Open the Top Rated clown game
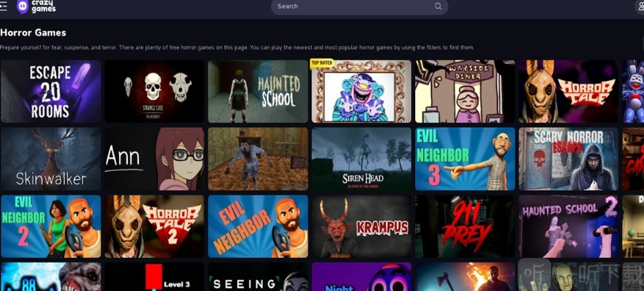This screenshot has height=291, width=644. pos(361,91)
